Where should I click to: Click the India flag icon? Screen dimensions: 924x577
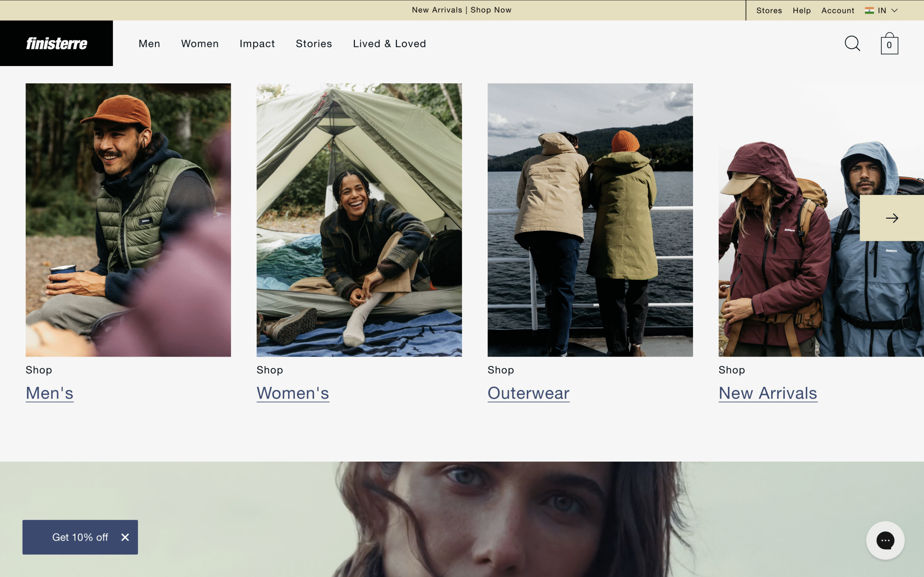[869, 10]
